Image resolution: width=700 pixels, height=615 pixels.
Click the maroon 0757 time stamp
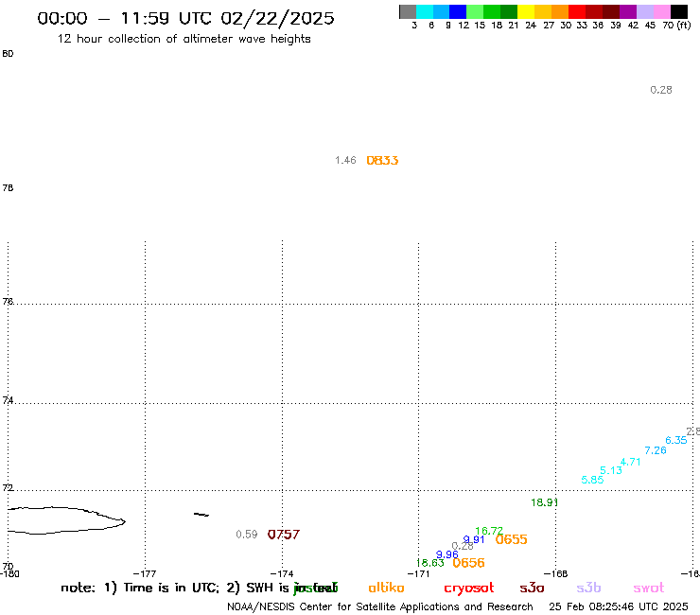coord(284,535)
